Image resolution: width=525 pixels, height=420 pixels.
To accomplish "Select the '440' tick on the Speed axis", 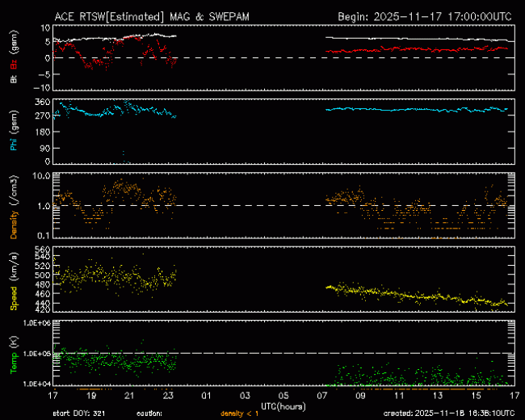I will 43,303.
